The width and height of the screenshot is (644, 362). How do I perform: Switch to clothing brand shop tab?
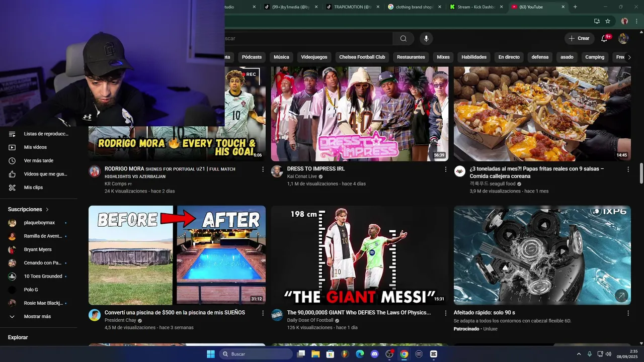click(416, 7)
